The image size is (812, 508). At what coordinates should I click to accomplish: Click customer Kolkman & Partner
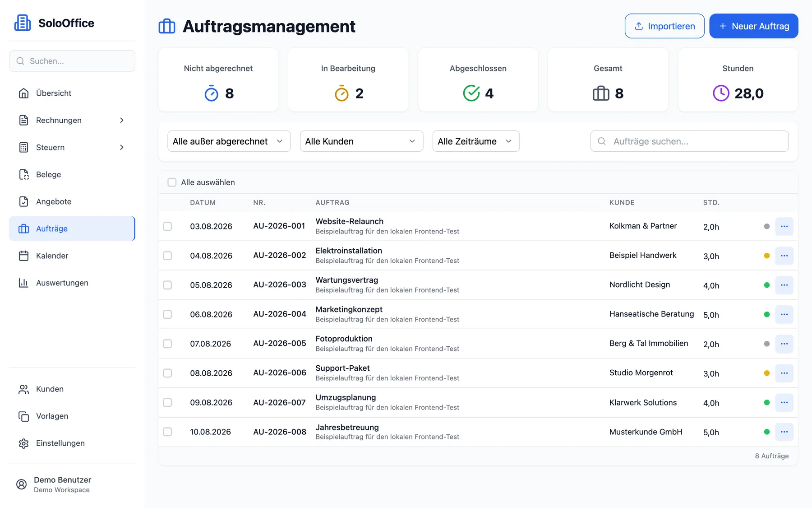click(643, 226)
